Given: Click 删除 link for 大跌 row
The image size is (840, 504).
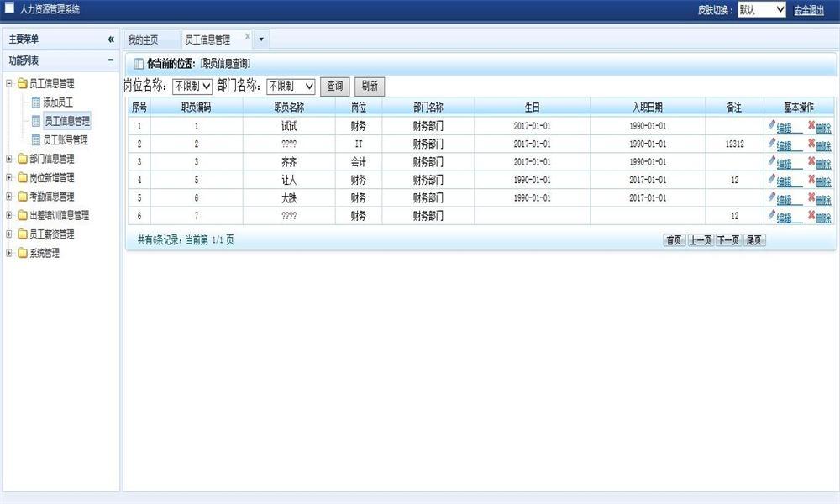Looking at the screenshot, I should pos(823,199).
